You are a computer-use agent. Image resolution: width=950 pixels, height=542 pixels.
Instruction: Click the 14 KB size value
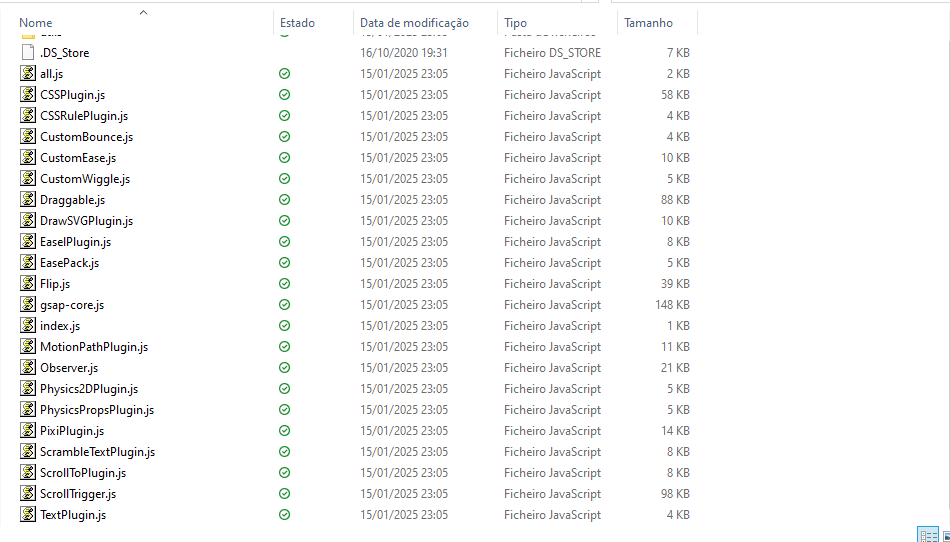[x=675, y=431]
